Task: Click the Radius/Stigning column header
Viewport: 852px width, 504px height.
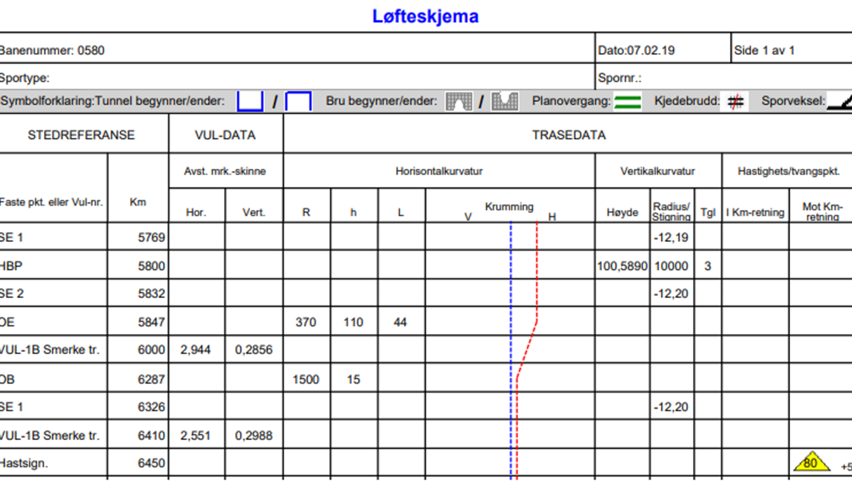Action: click(x=671, y=211)
